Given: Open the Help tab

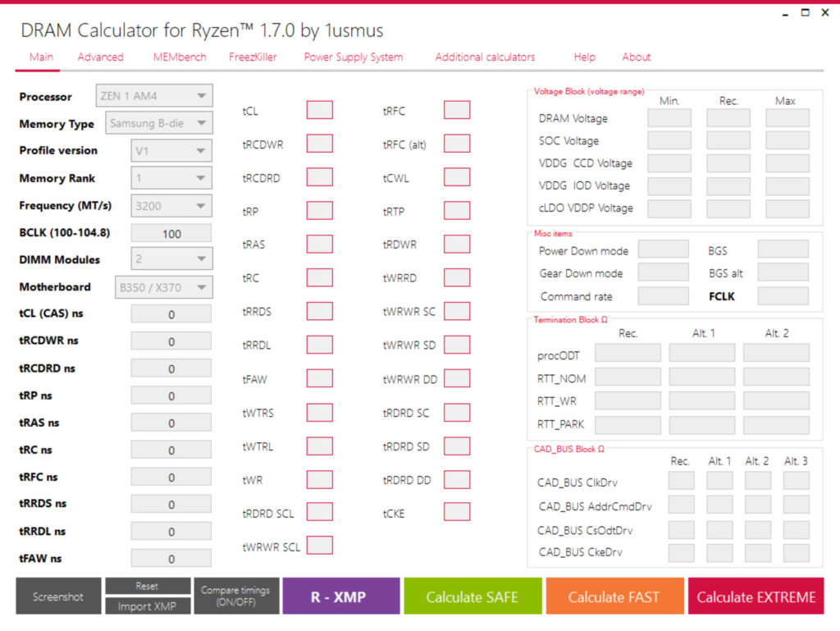Looking at the screenshot, I should coord(584,57).
